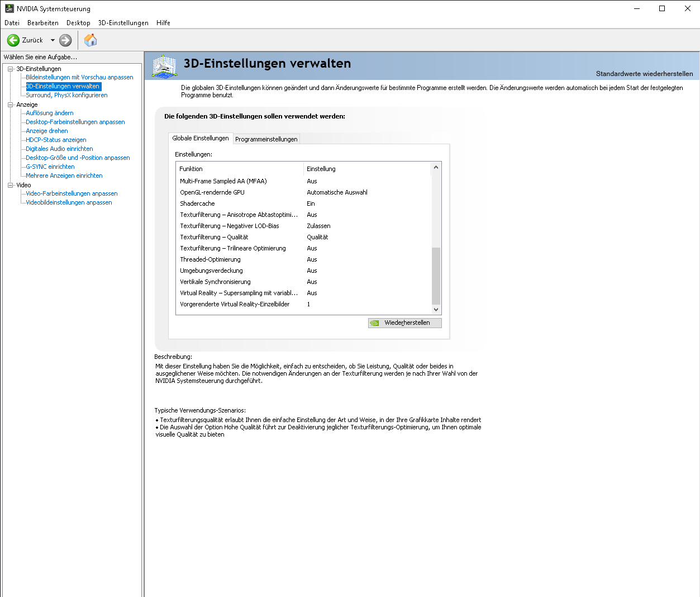
Task: Select Texturfilterung – Qualität row
Action: 304,237
